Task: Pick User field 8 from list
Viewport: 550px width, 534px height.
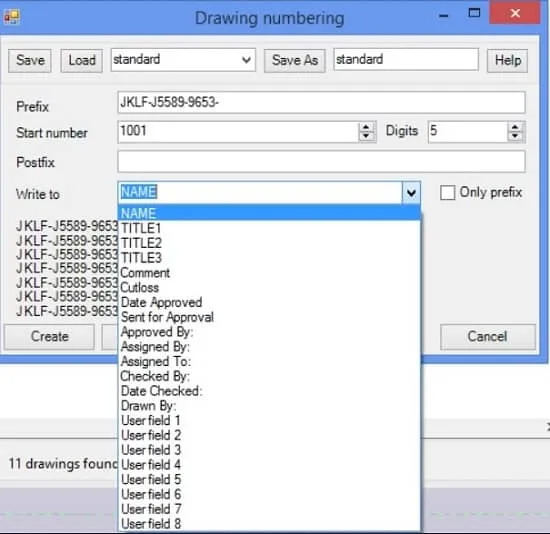Action: pyautogui.click(x=269, y=523)
